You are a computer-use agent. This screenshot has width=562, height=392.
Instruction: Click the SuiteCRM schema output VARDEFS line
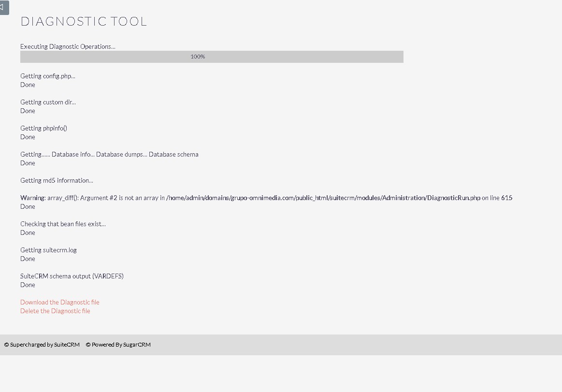72,276
